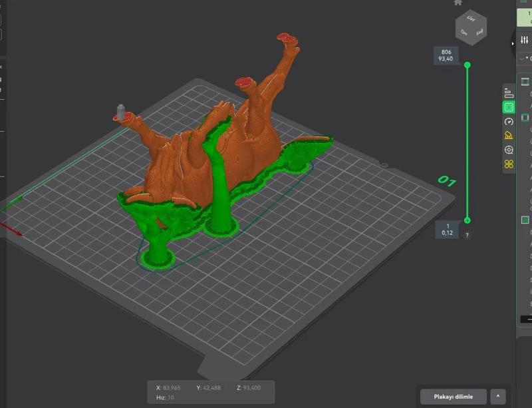Expand the arrow next to Plakayı dilimle
532x408 pixels.
(497, 397)
